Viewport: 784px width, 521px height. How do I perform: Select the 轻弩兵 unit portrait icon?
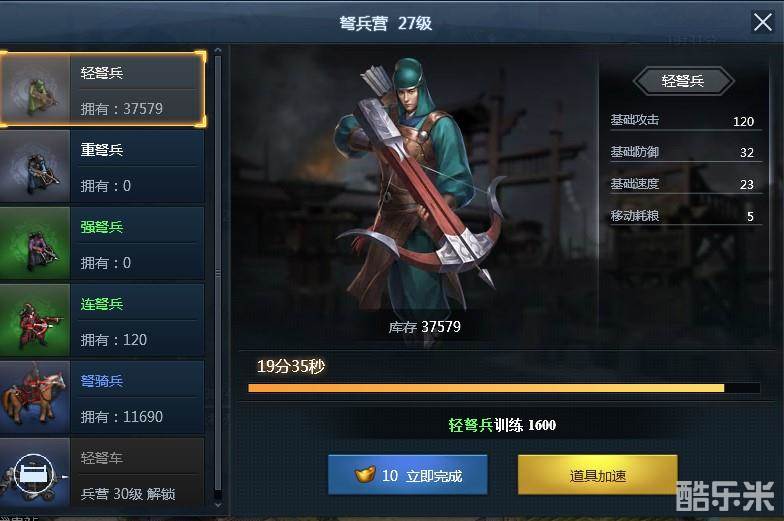coord(36,89)
